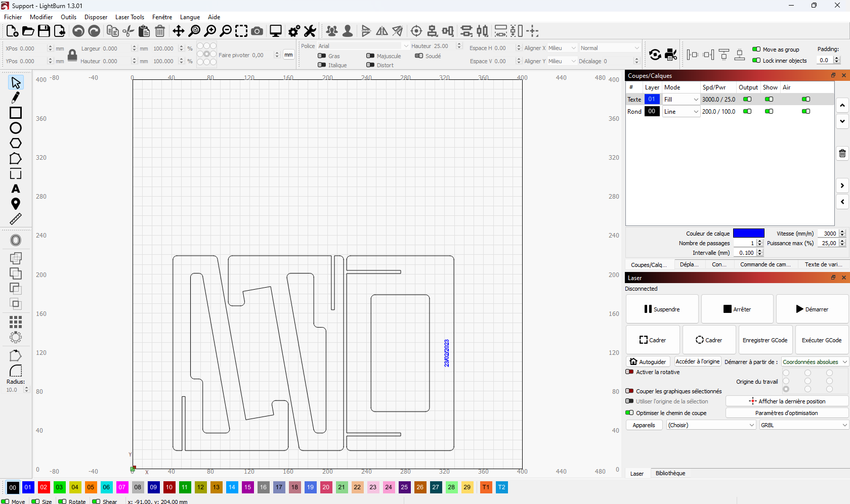The width and height of the screenshot is (850, 504).
Task: Turn off Lock inner objects
Action: (x=757, y=60)
